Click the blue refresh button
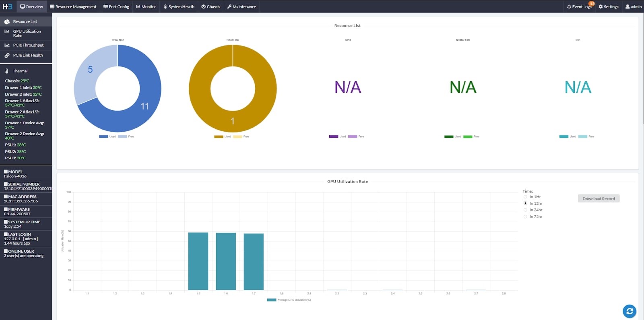 (x=630, y=311)
